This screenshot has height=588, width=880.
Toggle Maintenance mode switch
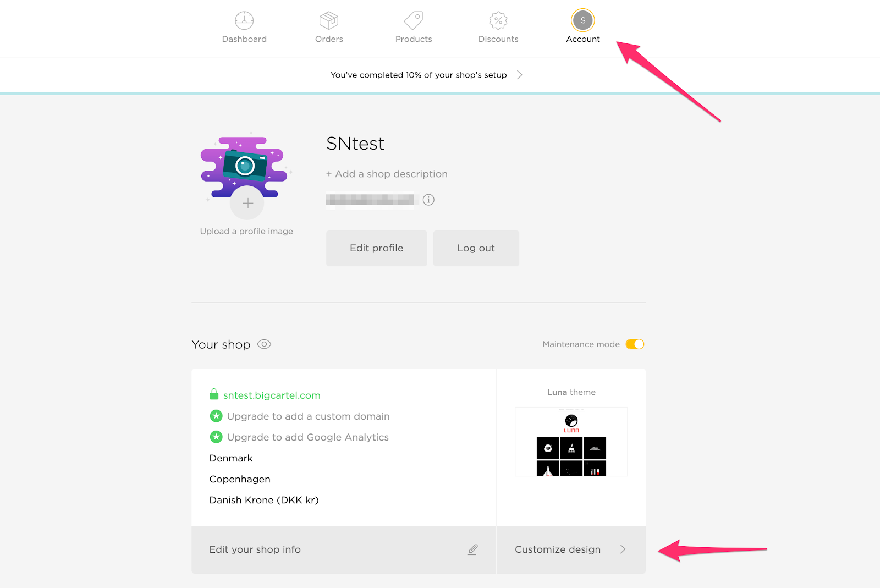635,344
